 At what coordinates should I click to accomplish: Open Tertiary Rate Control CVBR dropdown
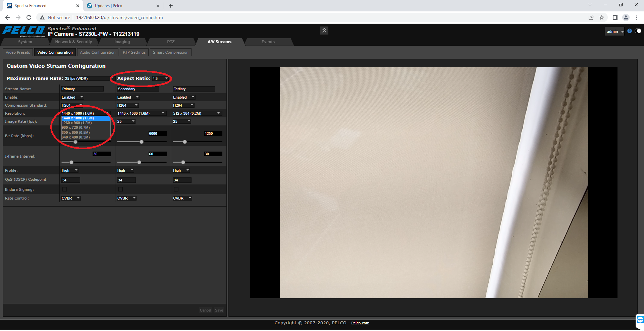pos(182,198)
